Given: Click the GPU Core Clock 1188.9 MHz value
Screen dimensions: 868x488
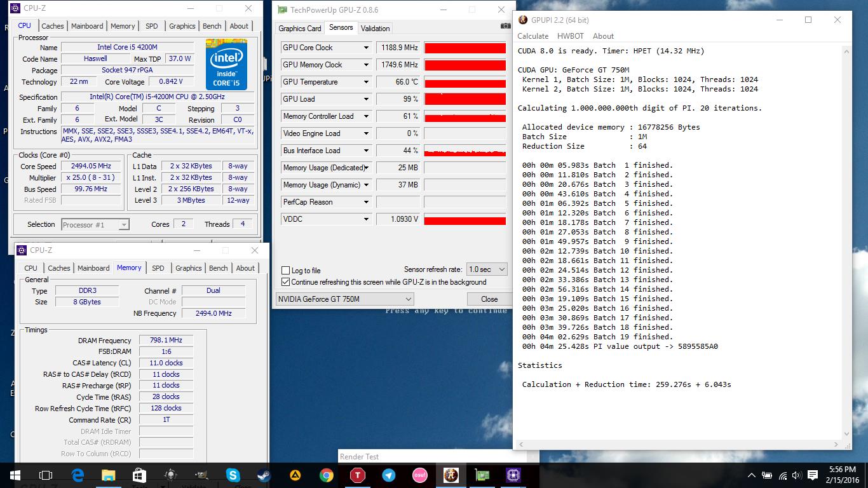Looking at the screenshot, I should (x=398, y=48).
